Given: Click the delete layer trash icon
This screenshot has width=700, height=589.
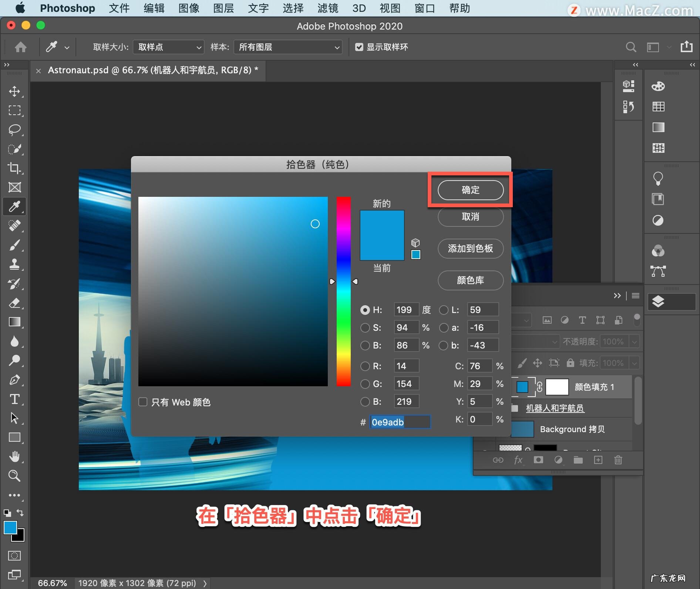Looking at the screenshot, I should click(618, 460).
